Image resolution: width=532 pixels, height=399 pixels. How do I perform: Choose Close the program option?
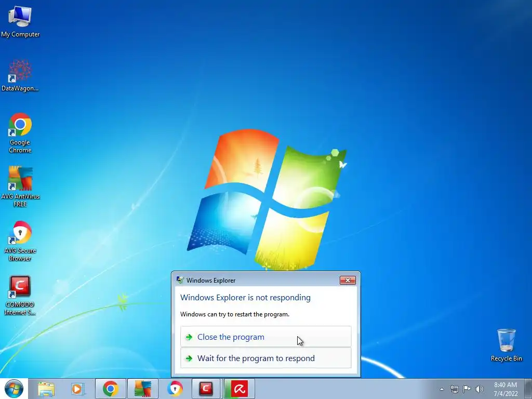pyautogui.click(x=265, y=337)
